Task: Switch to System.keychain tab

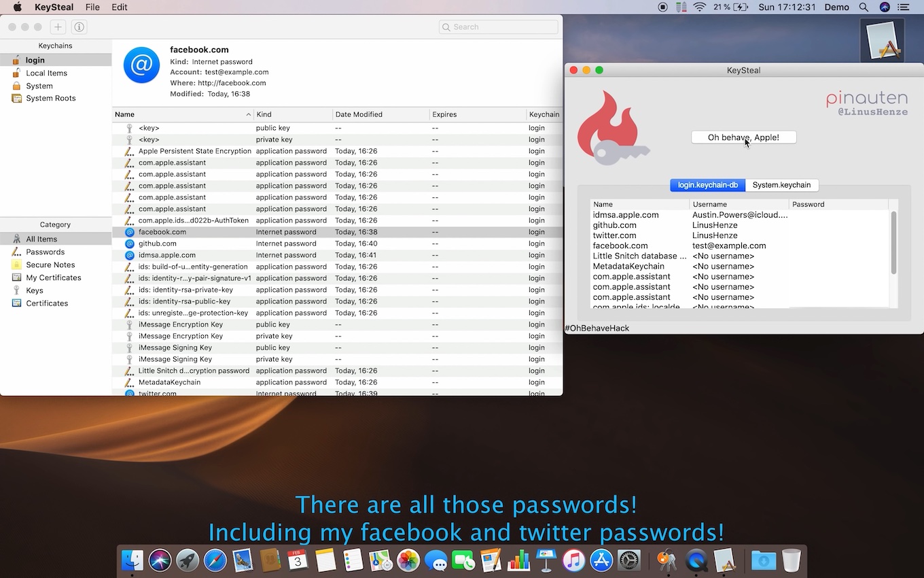Action: click(x=781, y=185)
